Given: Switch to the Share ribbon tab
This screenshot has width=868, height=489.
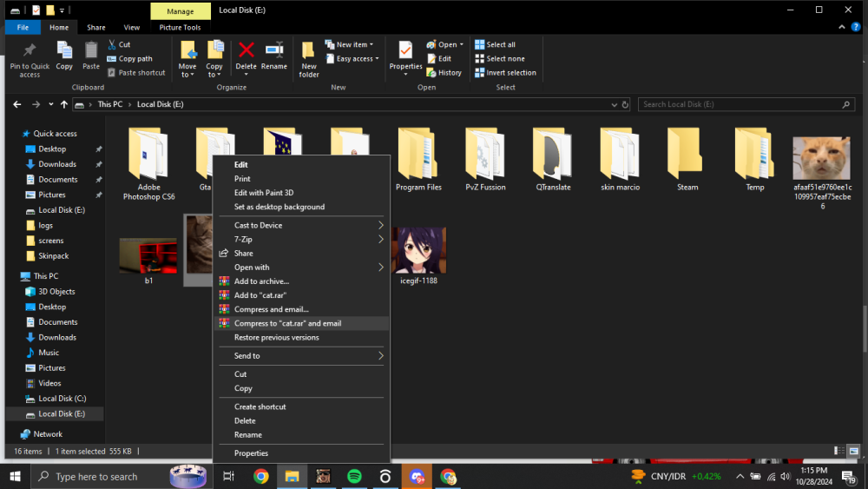Looking at the screenshot, I should tap(95, 27).
